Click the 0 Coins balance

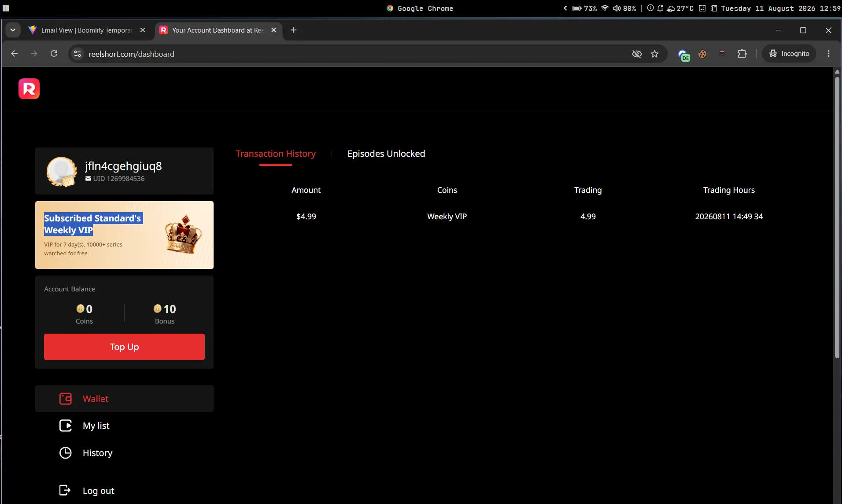tap(84, 314)
